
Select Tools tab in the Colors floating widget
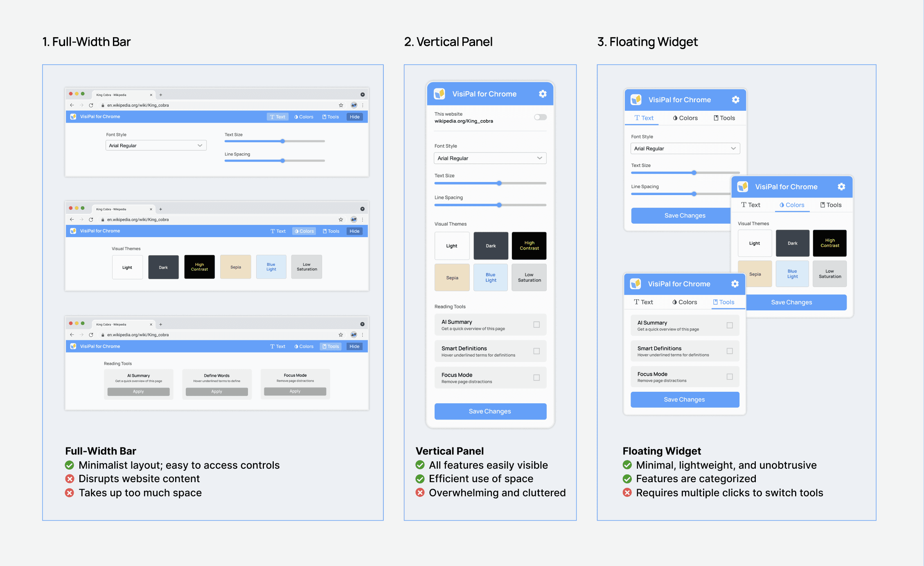tap(831, 205)
